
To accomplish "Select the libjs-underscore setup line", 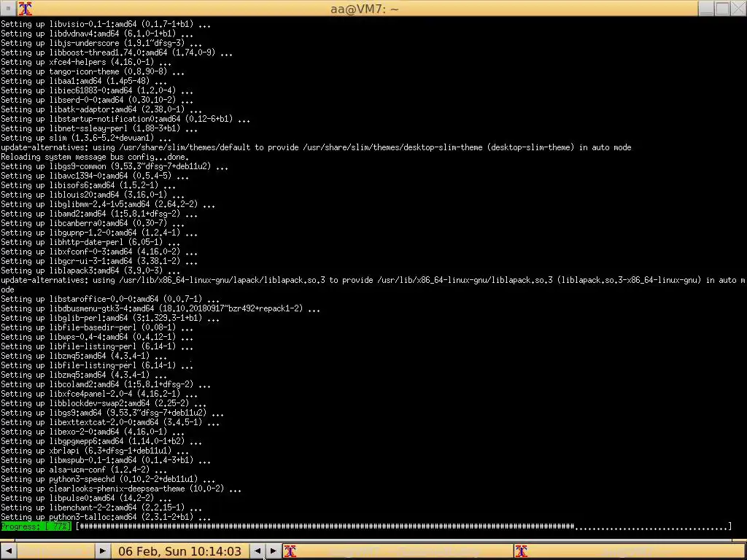I will (x=101, y=43).
